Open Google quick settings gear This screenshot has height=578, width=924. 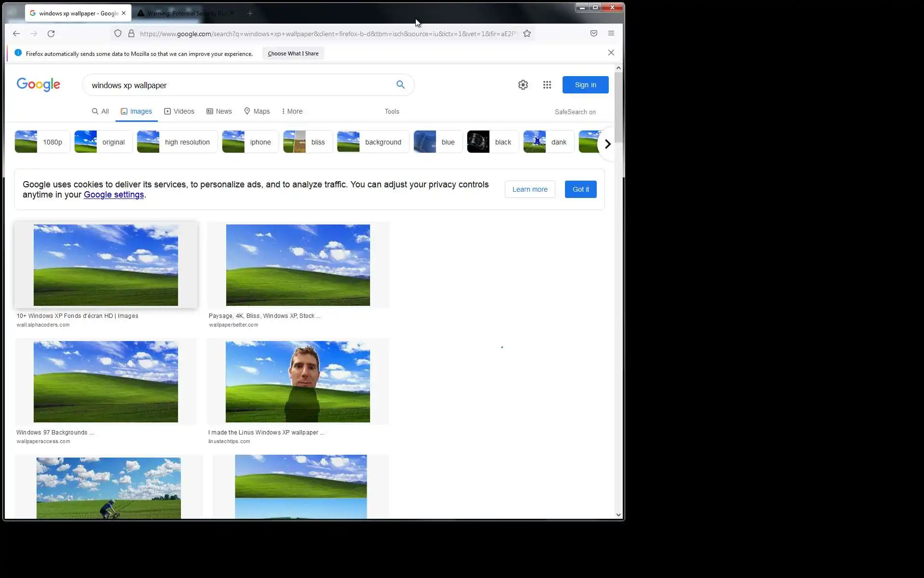tap(523, 85)
